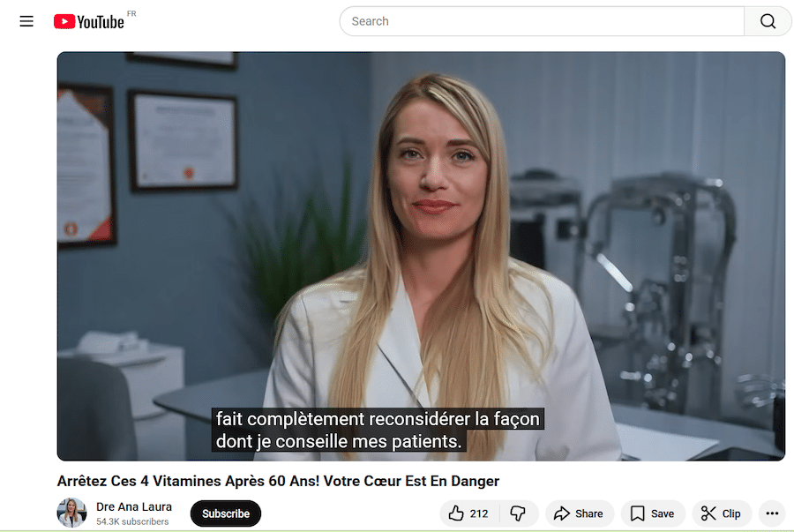Screen dimensions: 794x532
Task: Expand the three-dot more actions menu
Action: pyautogui.click(x=772, y=513)
